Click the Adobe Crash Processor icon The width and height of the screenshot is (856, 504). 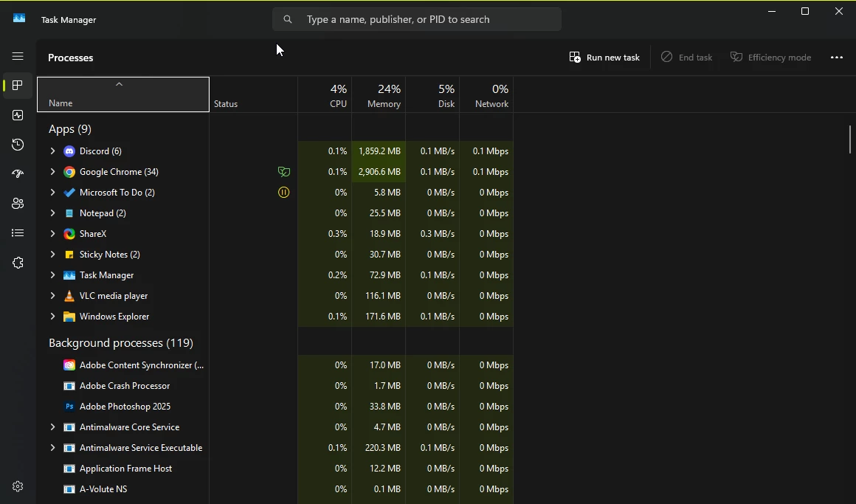tap(69, 386)
